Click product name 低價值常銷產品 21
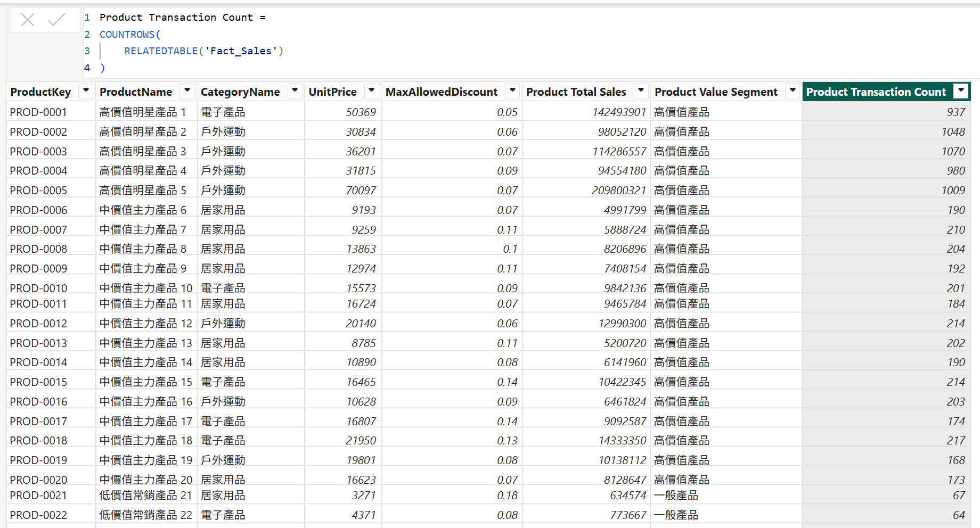980x528 pixels. (146, 496)
